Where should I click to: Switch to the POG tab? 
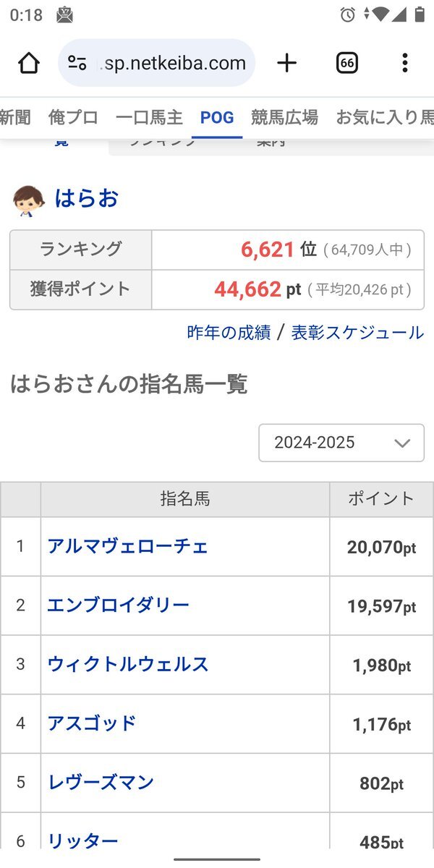[x=217, y=117]
